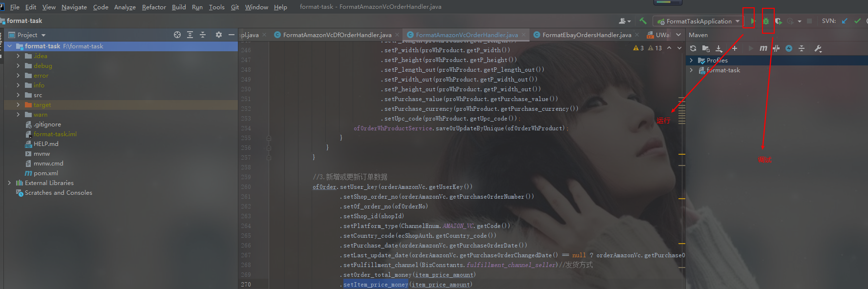The height and width of the screenshot is (289, 868).
Task: Click the warnings count indicator in editor
Action: click(655, 48)
